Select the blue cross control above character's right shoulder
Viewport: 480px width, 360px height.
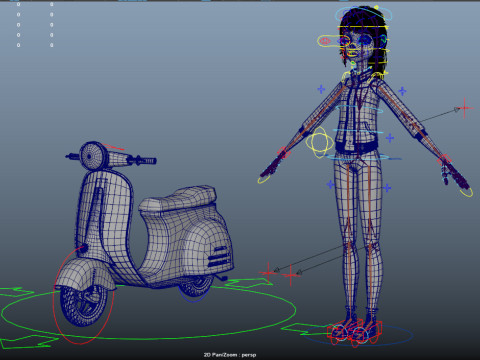[x=402, y=91]
